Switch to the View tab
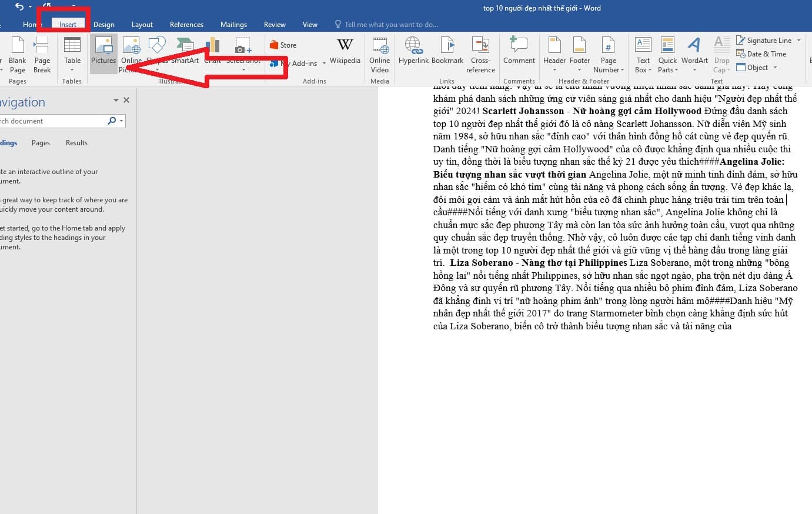 coord(310,25)
